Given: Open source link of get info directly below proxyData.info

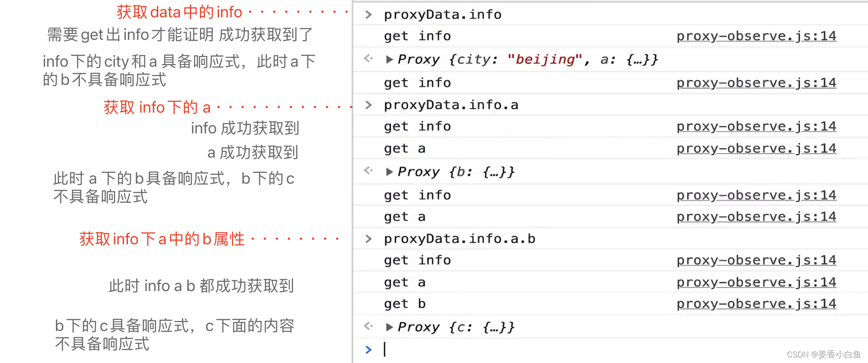Looking at the screenshot, I should [756, 36].
